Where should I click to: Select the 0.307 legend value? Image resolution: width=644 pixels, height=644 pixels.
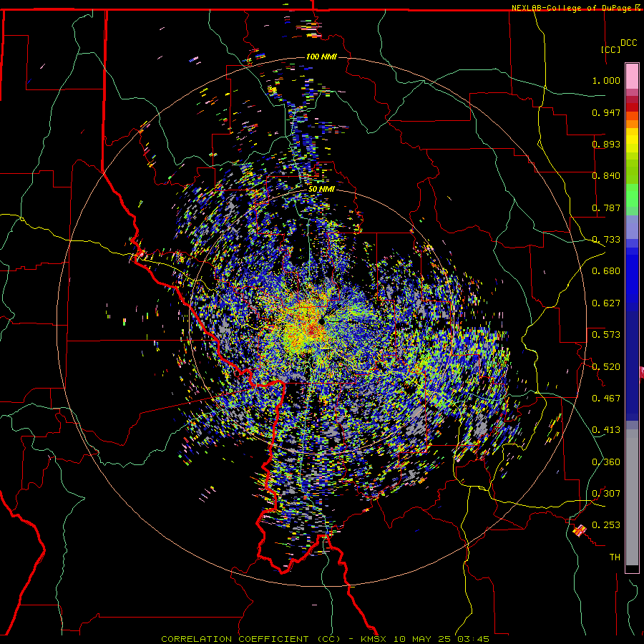pyautogui.click(x=606, y=494)
